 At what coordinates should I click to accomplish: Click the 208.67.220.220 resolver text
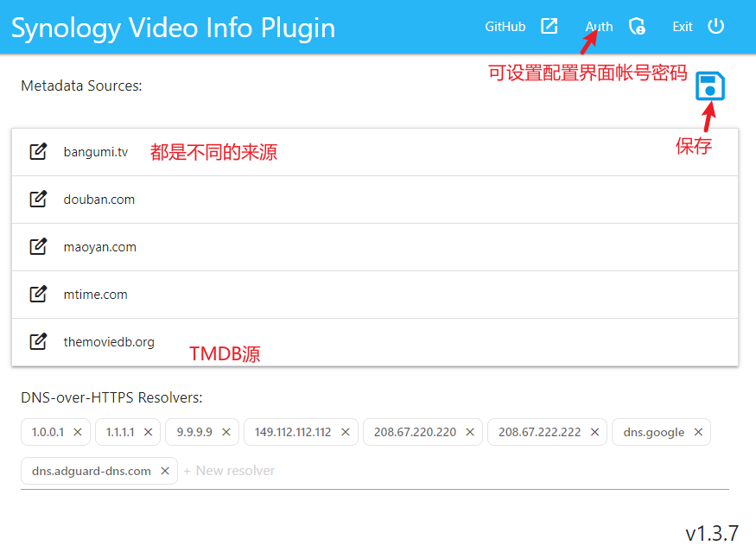point(415,432)
